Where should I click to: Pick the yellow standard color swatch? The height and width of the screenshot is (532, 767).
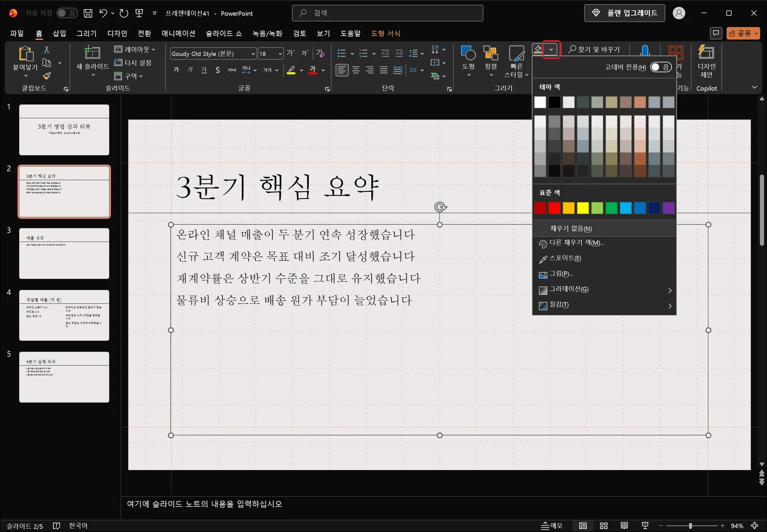[583, 208]
